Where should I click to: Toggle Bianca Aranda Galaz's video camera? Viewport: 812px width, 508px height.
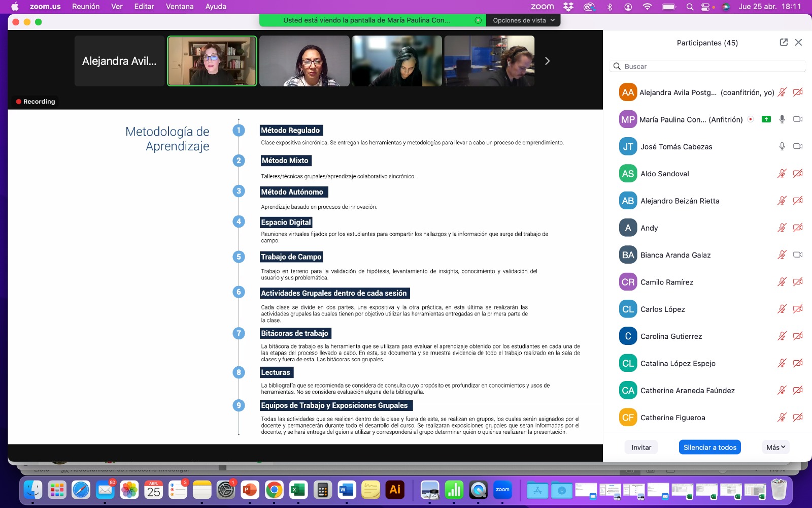(x=798, y=255)
